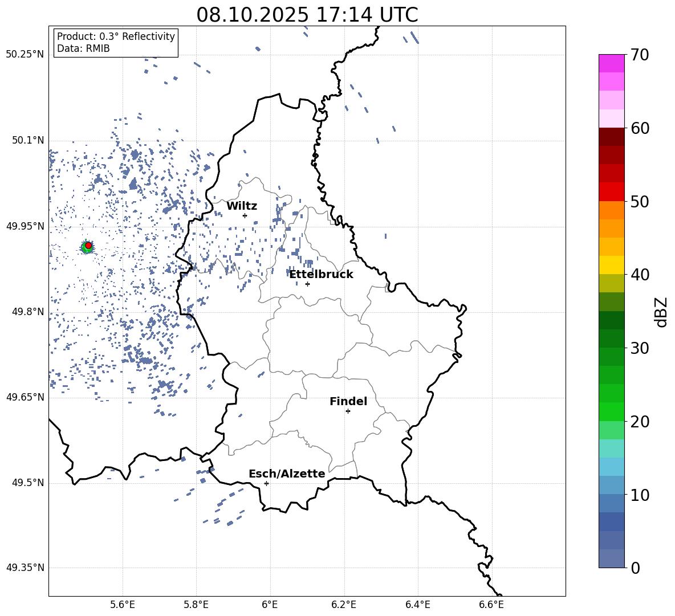Click the 30 colorbar tick label
This screenshot has width=675, height=616.
coord(640,348)
